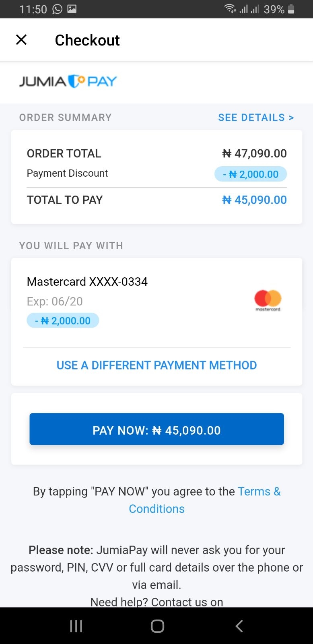This screenshot has height=644, width=313.
Task: Tap the WhatsApp notification icon
Action: pyautogui.click(x=58, y=9)
